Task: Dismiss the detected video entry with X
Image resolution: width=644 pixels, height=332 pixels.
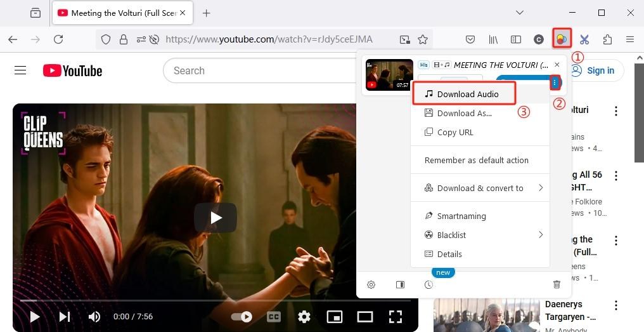Action: (x=557, y=65)
